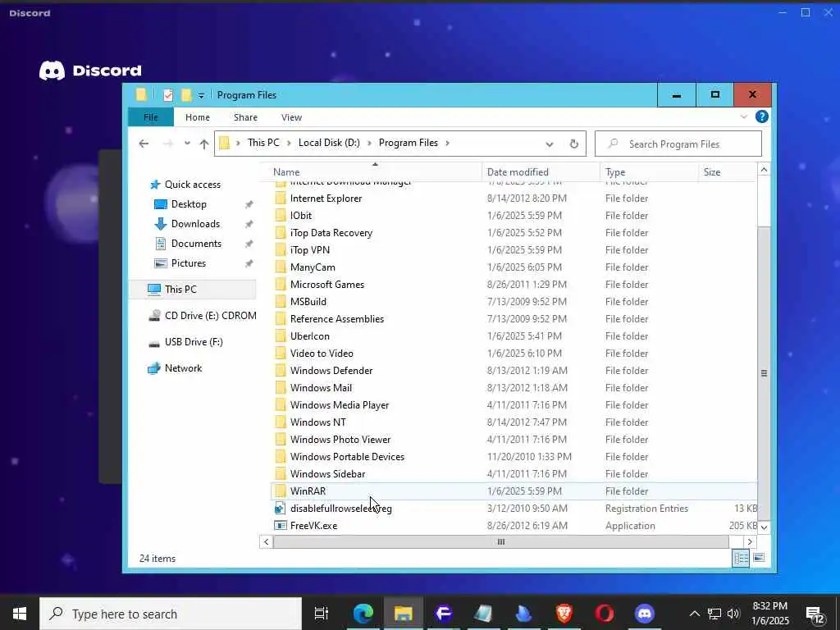Select the Microsoft Games folder
The image size is (840, 630).
click(326, 285)
